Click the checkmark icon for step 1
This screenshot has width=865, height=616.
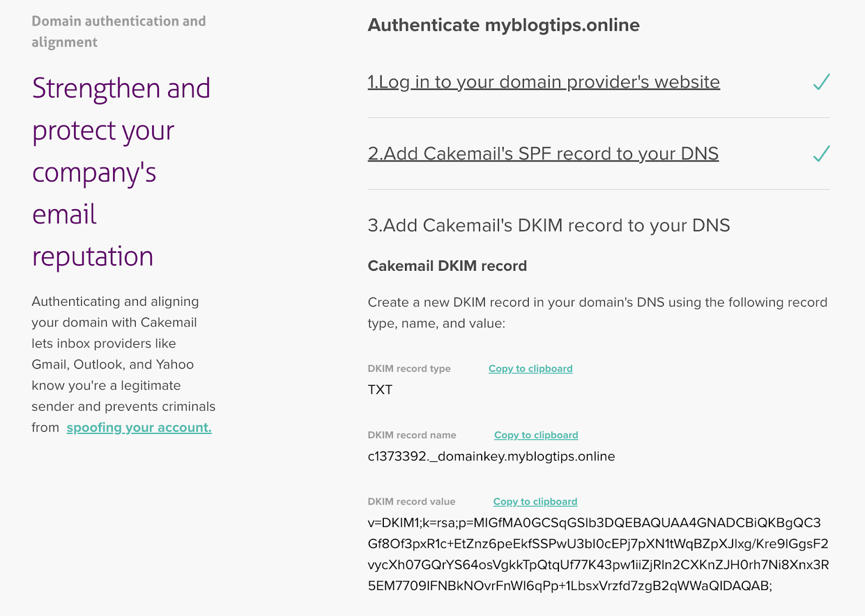click(821, 82)
